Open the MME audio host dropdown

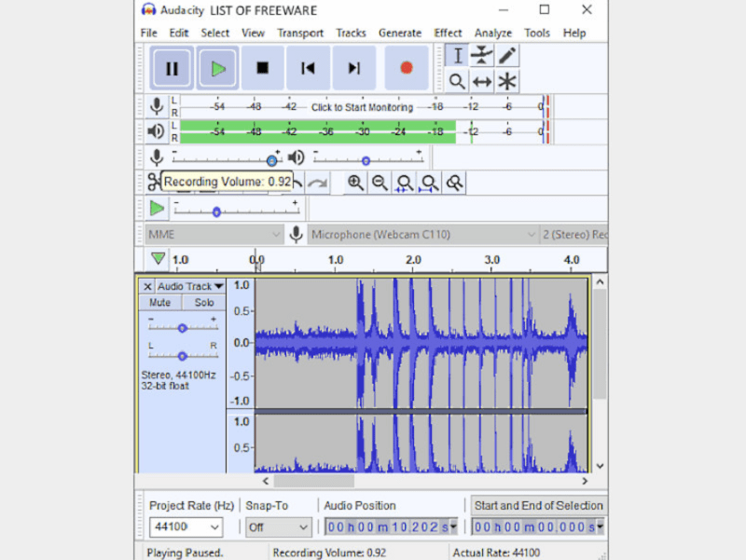click(214, 235)
